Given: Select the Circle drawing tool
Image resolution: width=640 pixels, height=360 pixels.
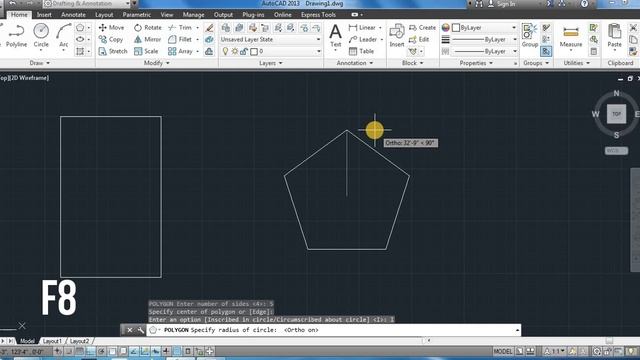Looking at the screenshot, I should click(x=41, y=36).
